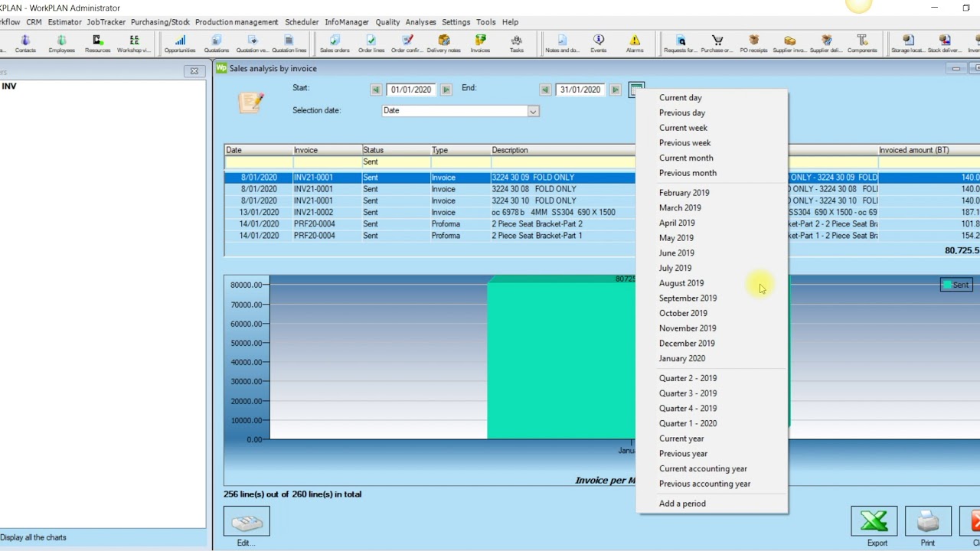
Task: Open the Invoices toolbar icon
Action: pyautogui.click(x=480, y=44)
